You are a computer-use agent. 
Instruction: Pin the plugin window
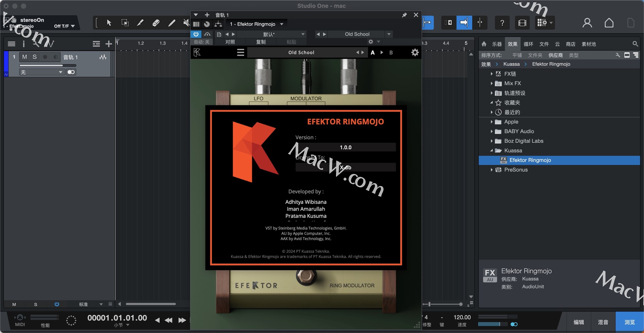(404, 15)
